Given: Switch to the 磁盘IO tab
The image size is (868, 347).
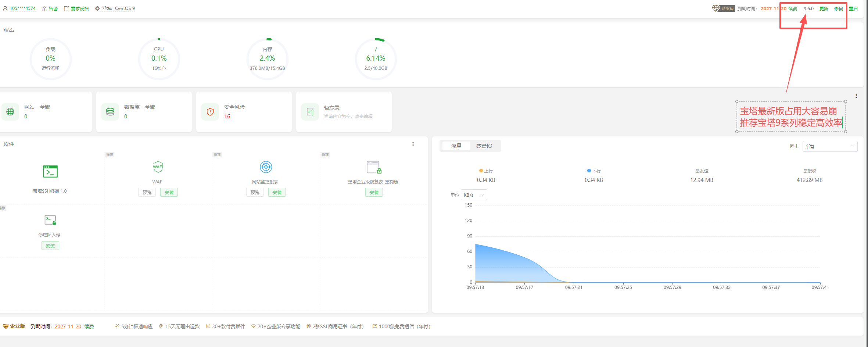Looking at the screenshot, I should [484, 146].
